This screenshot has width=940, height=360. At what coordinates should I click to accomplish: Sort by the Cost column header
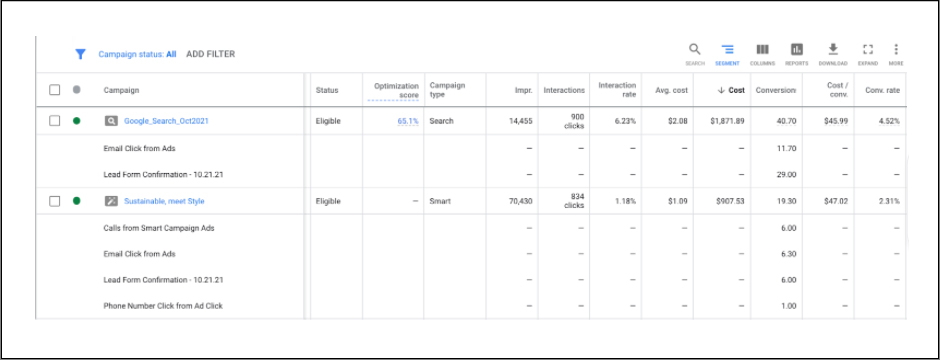coord(731,90)
